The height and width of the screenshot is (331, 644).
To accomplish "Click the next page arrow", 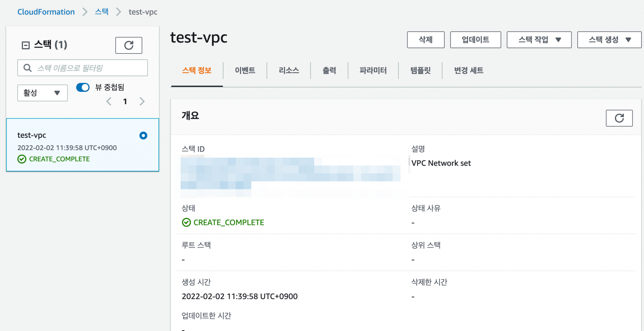I will [x=142, y=101].
